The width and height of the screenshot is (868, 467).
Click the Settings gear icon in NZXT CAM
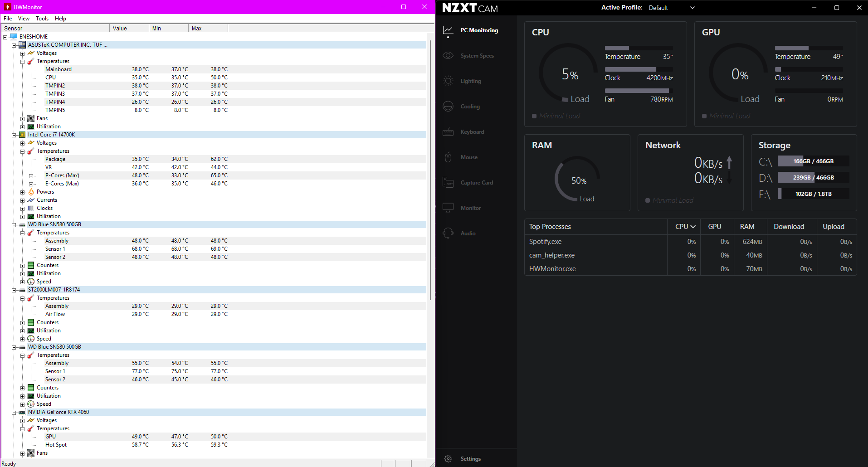pyautogui.click(x=448, y=459)
